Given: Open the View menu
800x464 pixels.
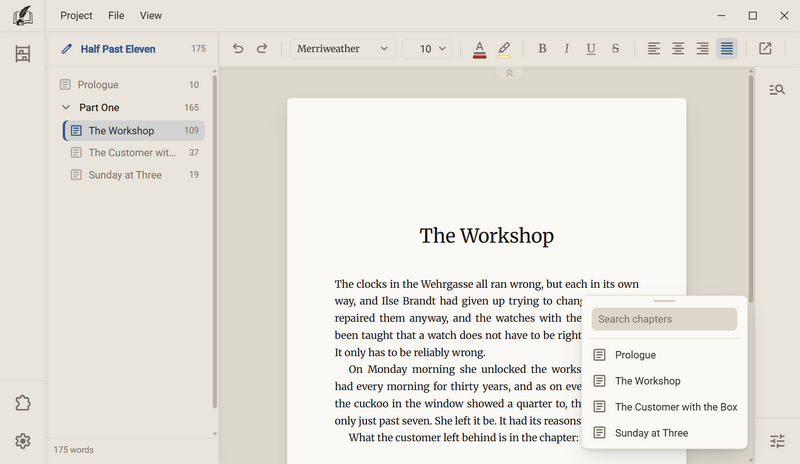Looking at the screenshot, I should point(151,15).
